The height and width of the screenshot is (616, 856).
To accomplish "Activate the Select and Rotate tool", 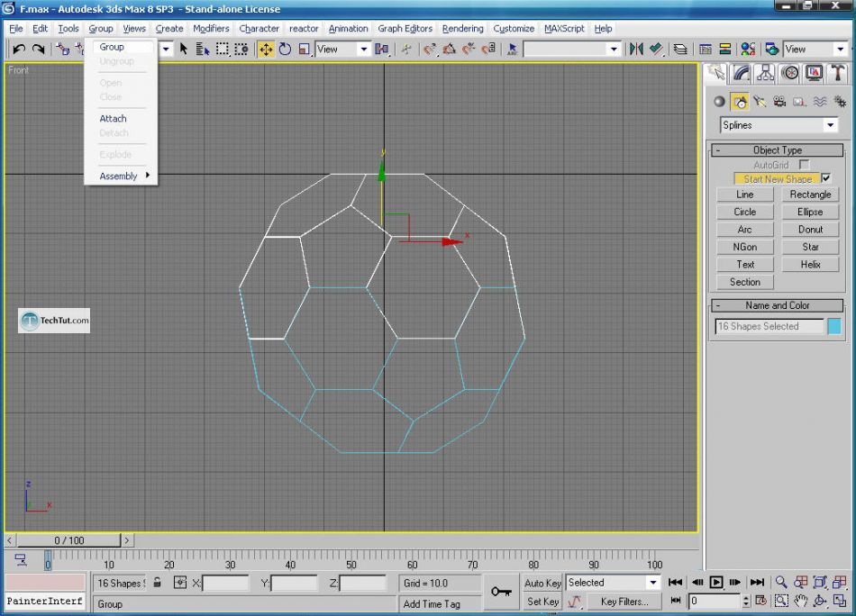I will click(x=285, y=50).
